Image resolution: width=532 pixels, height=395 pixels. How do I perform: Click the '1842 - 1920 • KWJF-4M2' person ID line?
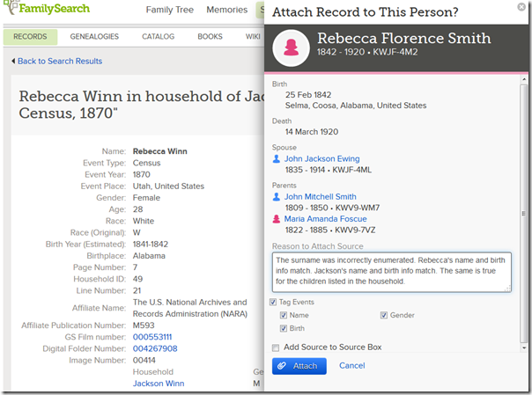pos(367,52)
